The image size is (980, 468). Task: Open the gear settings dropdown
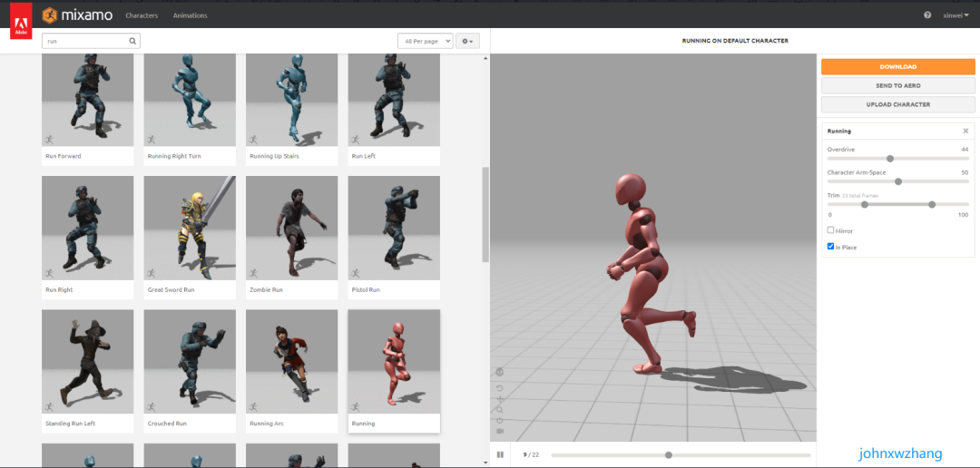coord(467,41)
